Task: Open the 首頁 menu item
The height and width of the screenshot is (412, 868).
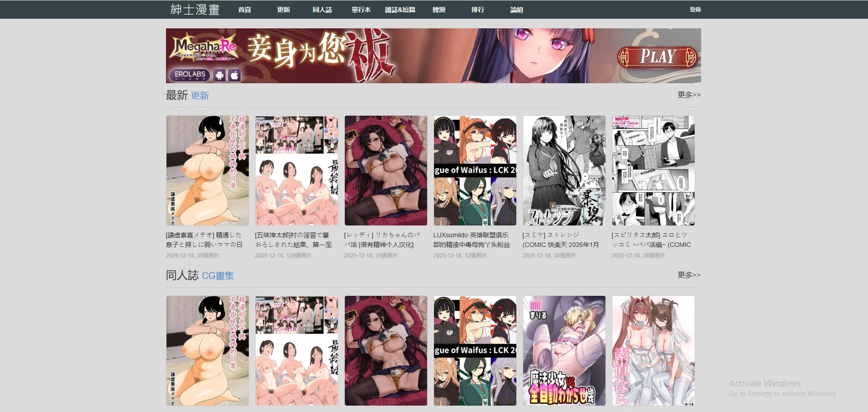Action: tap(244, 9)
